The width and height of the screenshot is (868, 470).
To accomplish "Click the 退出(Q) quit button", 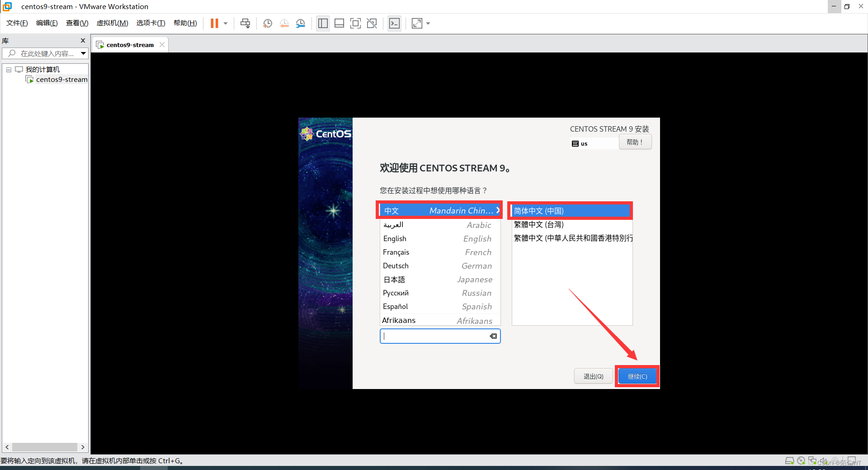I will click(593, 376).
